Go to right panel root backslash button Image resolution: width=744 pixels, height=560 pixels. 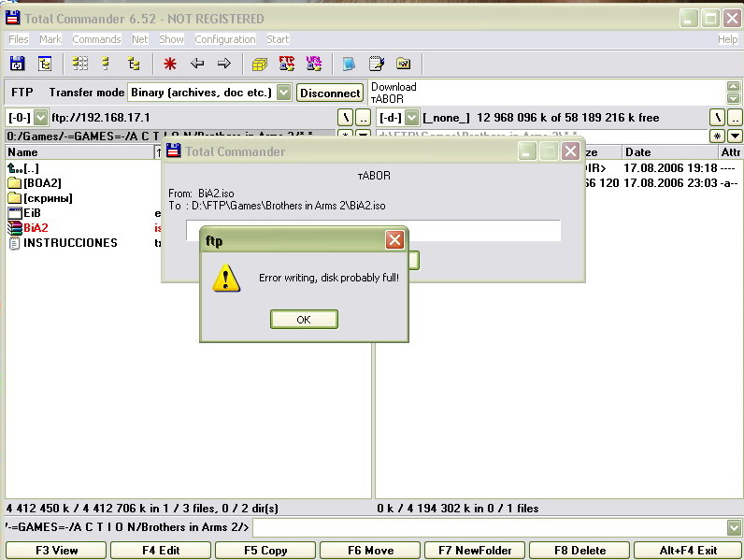click(718, 117)
